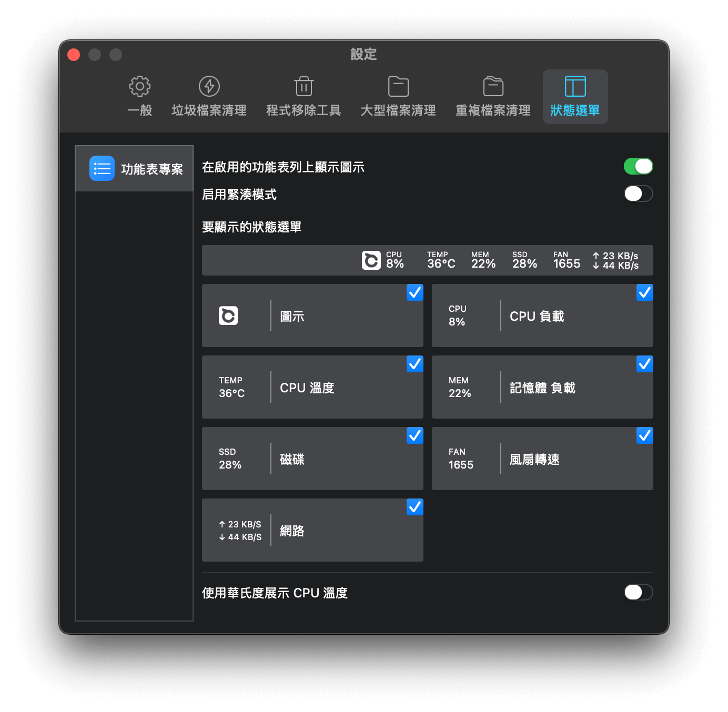Screen dimensions: 728x712
Task: Click the CPU 8% reading in the preview bar
Action: click(395, 260)
